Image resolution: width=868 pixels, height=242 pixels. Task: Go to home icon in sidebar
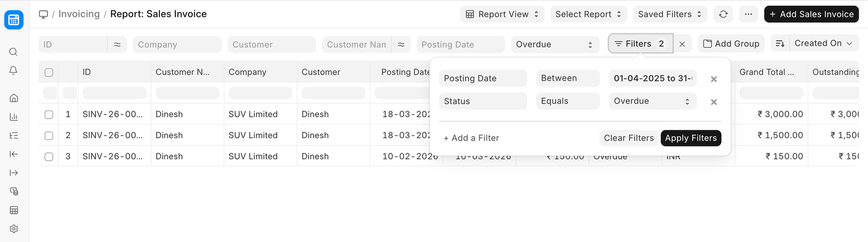click(14, 98)
